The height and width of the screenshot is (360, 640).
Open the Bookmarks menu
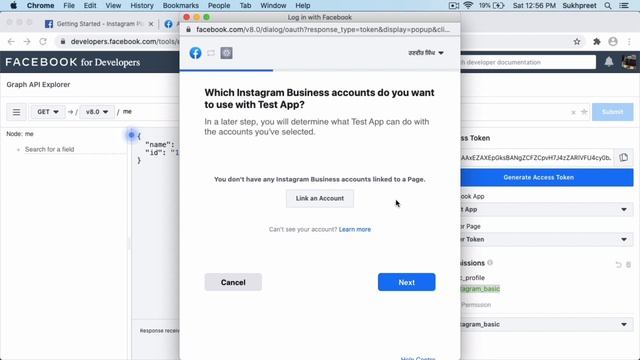[180, 5]
